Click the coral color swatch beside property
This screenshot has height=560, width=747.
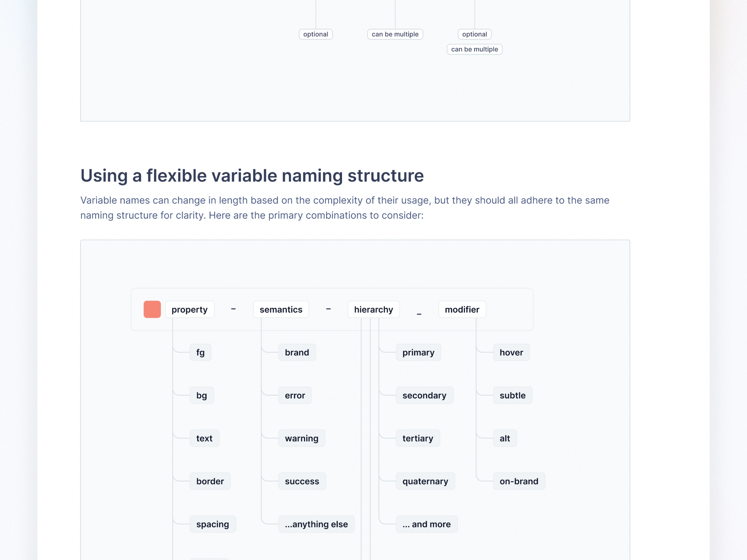coord(152,309)
